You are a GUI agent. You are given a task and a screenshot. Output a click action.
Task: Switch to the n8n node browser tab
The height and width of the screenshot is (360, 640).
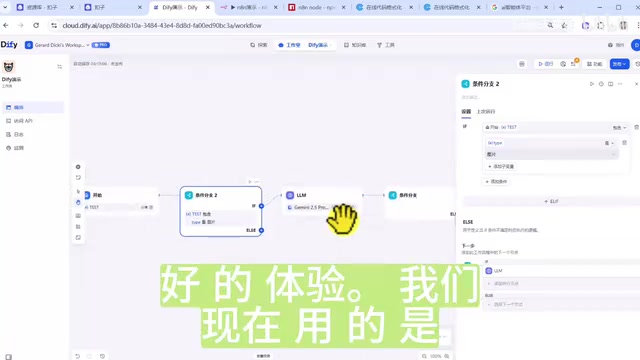click(x=316, y=7)
